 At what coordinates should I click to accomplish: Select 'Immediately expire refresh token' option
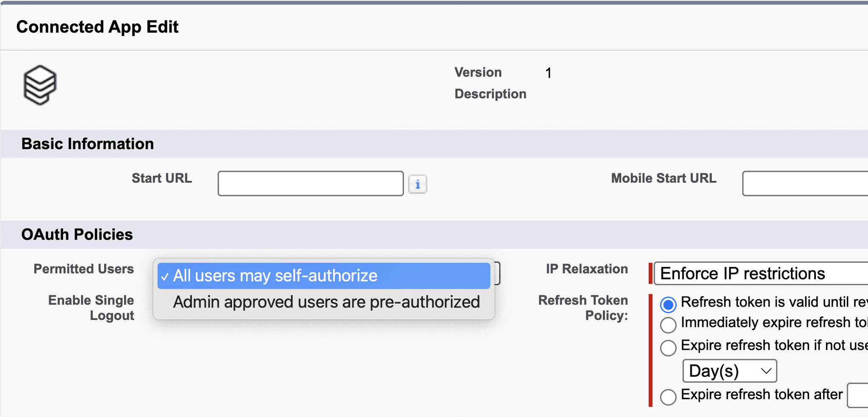pos(668,325)
